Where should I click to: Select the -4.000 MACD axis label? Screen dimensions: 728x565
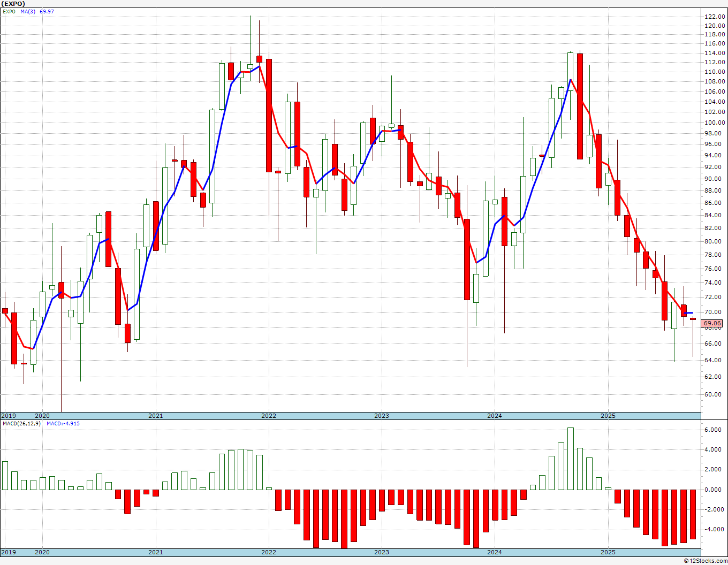point(714,529)
